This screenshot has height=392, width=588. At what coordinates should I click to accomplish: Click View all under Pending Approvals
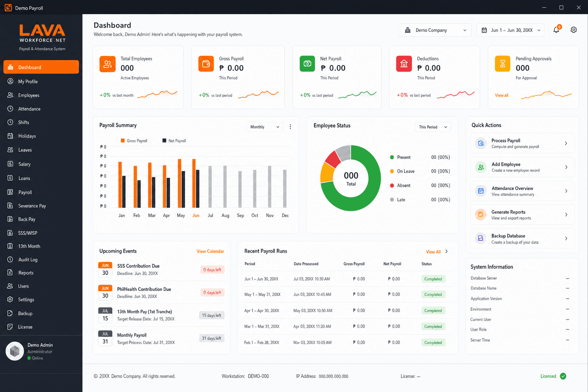(x=501, y=95)
